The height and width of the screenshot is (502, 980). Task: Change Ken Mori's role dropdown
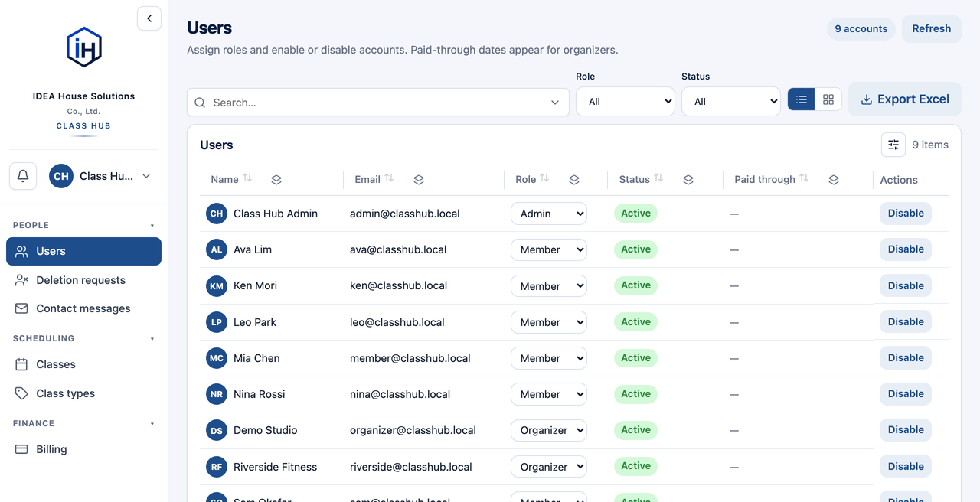549,286
